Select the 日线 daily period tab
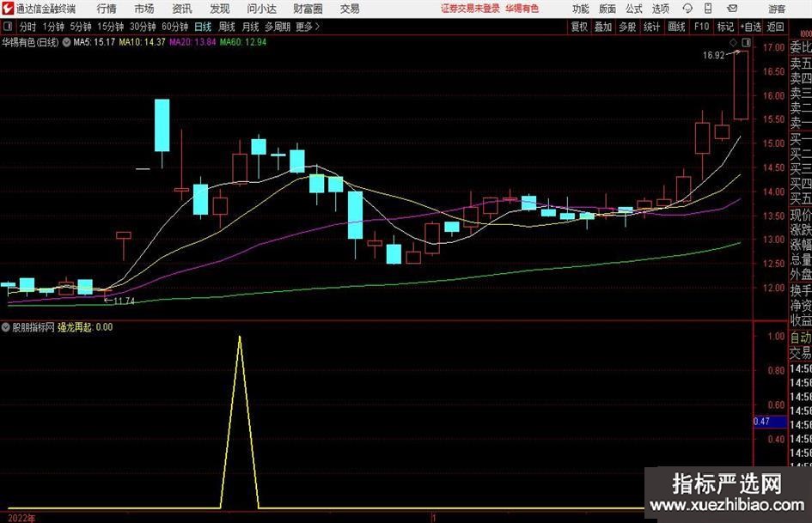The image size is (812, 523). [x=203, y=27]
